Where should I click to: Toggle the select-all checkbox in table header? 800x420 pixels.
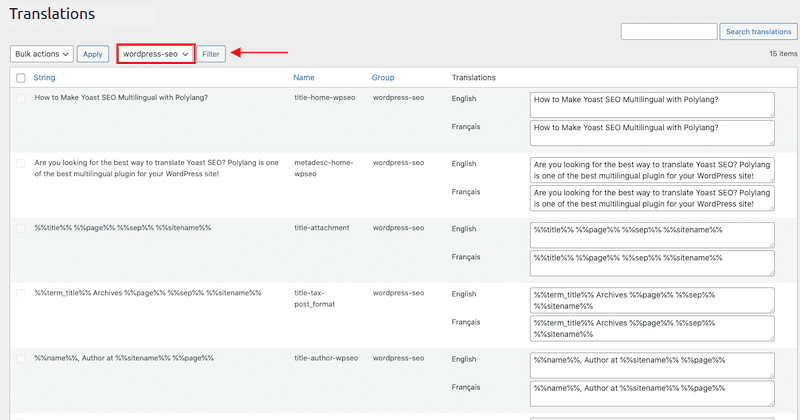[x=21, y=78]
